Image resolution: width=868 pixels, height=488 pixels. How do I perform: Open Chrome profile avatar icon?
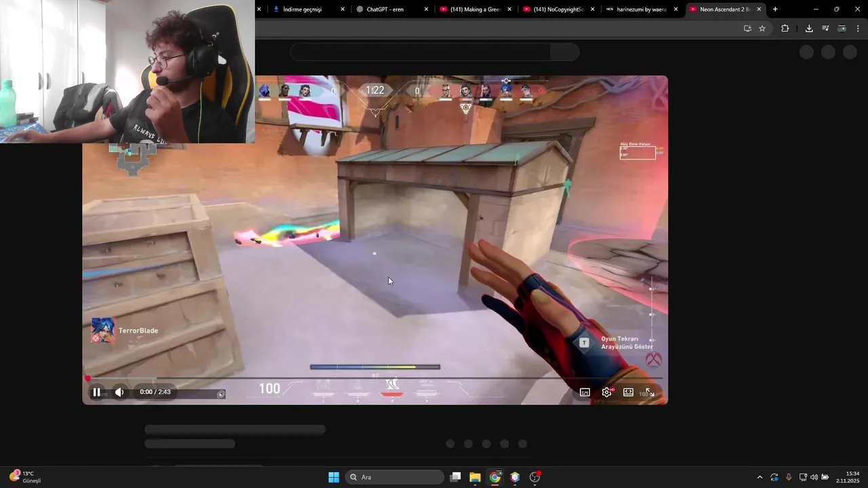point(842,28)
